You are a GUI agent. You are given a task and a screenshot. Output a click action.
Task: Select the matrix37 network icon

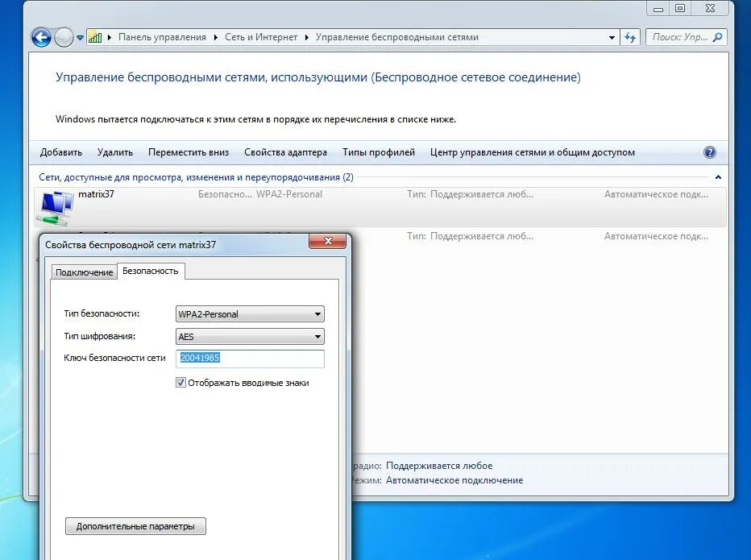(56, 207)
